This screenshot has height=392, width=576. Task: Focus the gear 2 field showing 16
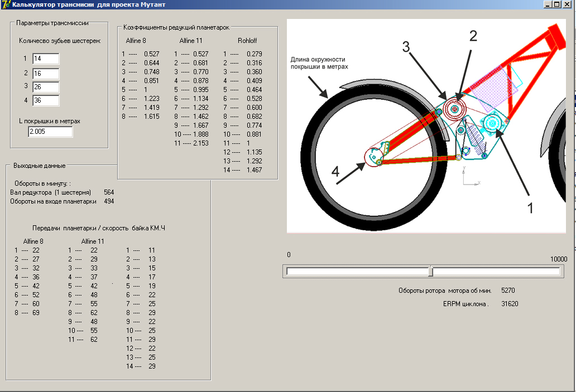45,73
